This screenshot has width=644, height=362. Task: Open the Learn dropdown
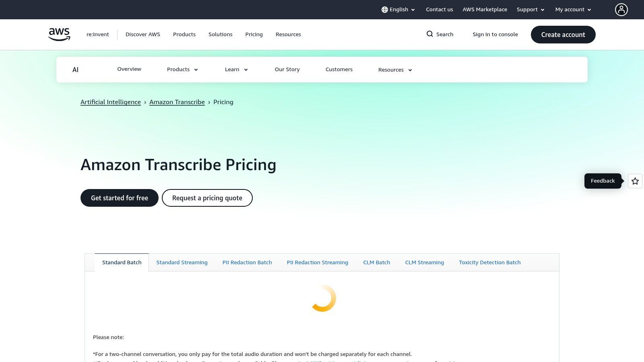pyautogui.click(x=235, y=69)
